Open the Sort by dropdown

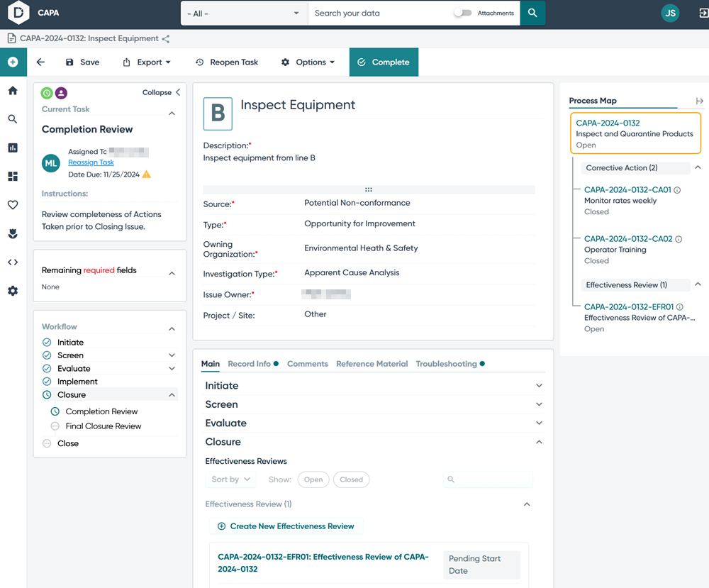231,479
